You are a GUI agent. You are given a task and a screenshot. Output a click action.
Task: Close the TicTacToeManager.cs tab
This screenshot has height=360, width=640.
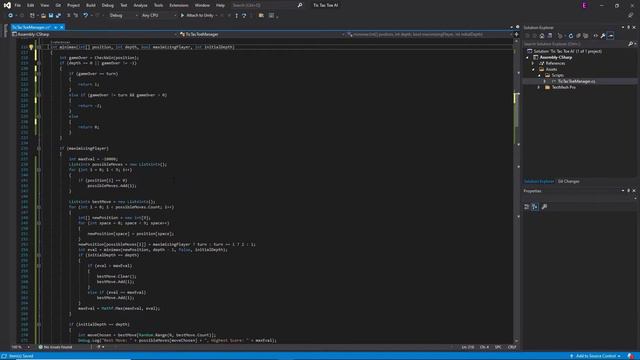[x=62, y=27]
